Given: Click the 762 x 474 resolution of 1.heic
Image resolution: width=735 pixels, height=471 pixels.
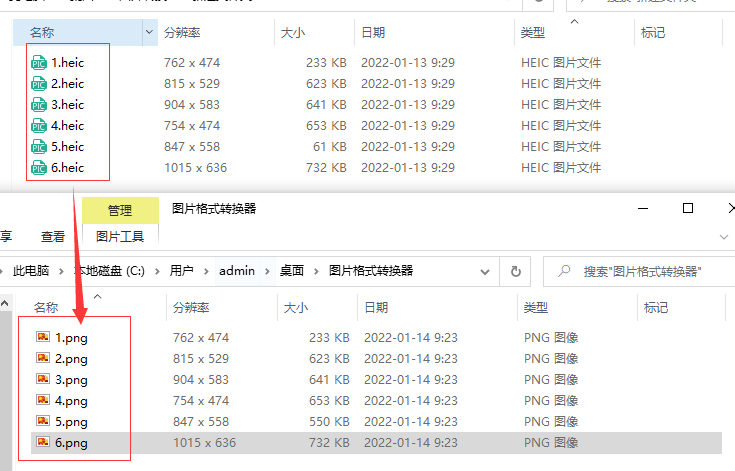Looking at the screenshot, I should pos(192,63).
